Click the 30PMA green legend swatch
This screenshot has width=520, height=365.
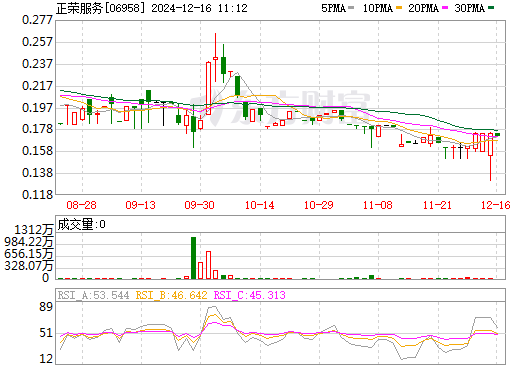click(x=491, y=7)
